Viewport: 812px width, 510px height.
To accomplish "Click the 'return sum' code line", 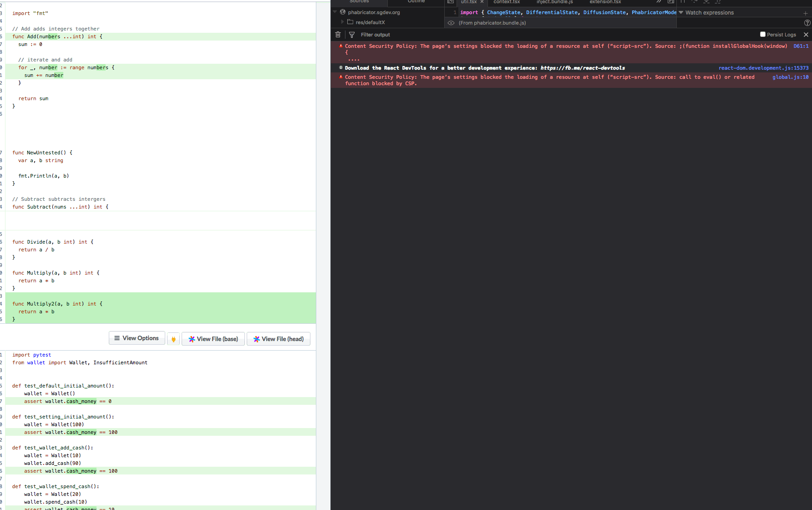I will pyautogui.click(x=33, y=98).
